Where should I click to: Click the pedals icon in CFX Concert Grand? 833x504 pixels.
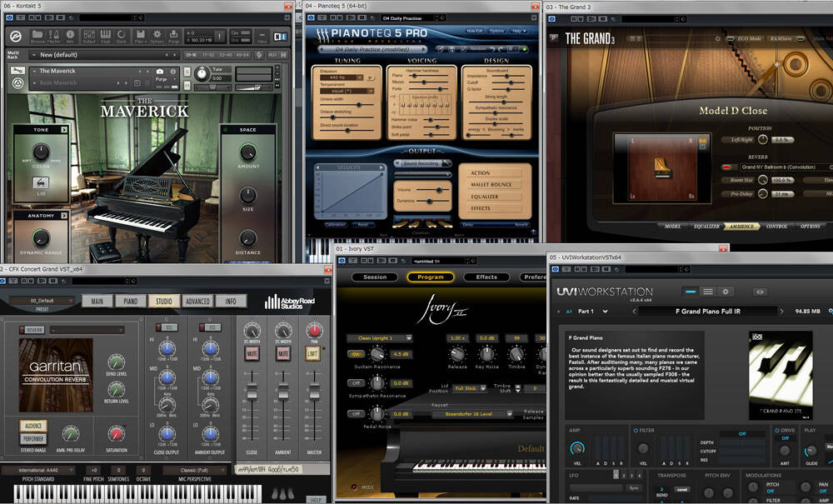click(x=282, y=494)
